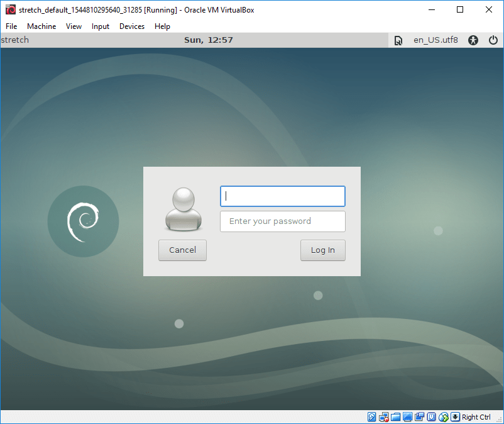
Task: Click the username entry field
Action: pos(282,196)
